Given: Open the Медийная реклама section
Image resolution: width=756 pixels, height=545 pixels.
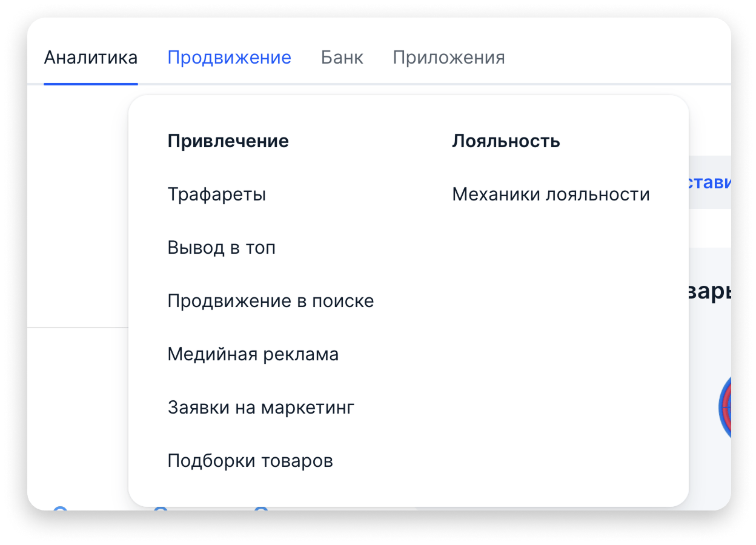Looking at the screenshot, I should pyautogui.click(x=253, y=354).
